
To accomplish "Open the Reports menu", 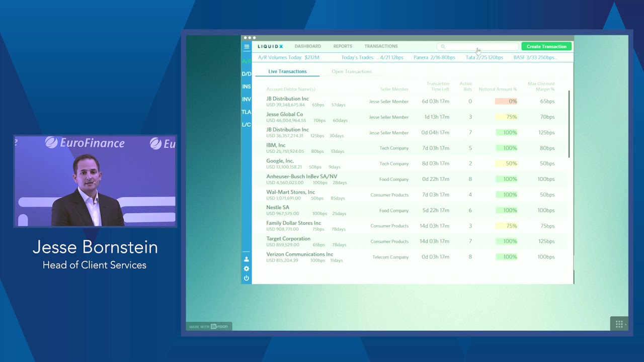I will [x=343, y=46].
